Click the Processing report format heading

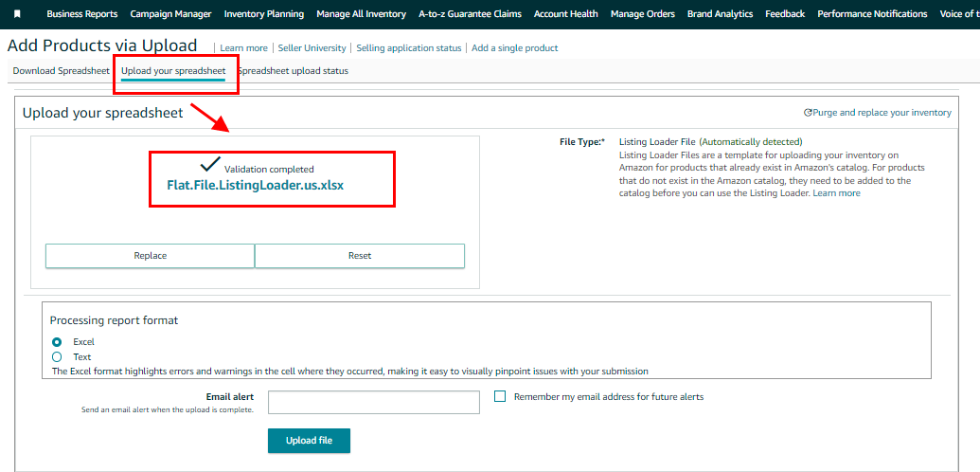pos(114,320)
